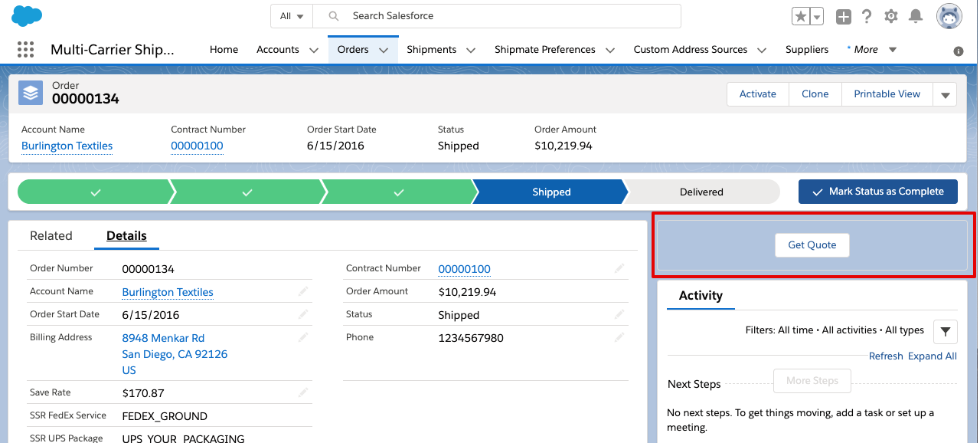980x443 pixels.
Task: Edit the Account Name field pencil icon
Action: pos(303,291)
